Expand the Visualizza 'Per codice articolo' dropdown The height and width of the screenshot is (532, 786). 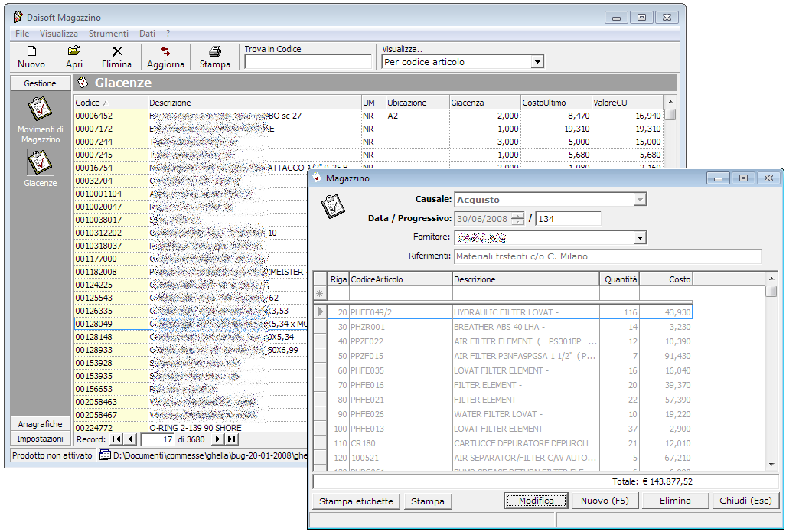pyautogui.click(x=537, y=62)
